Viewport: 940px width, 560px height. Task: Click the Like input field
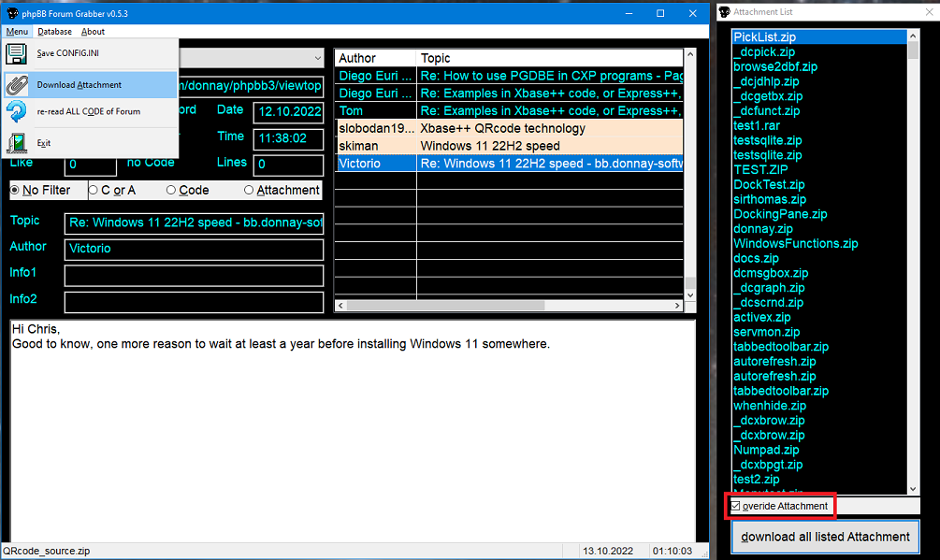tap(91, 165)
